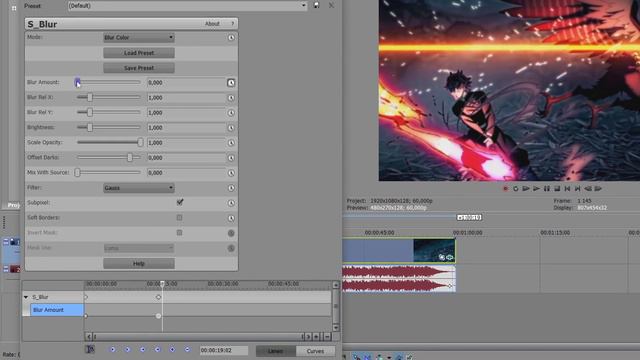Screen dimensions: 640x360
Task: Click the Brightness animate clock icon
Action: click(x=231, y=128)
